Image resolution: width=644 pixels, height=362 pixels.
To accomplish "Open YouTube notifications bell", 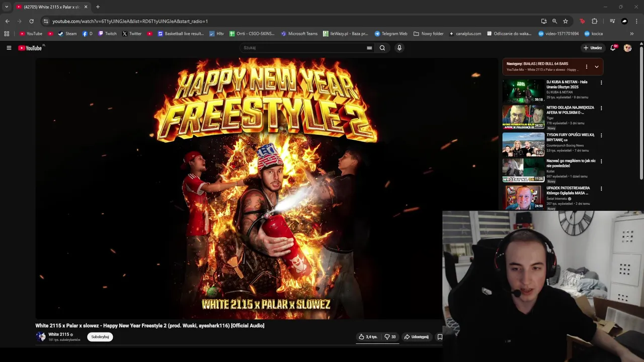I will (613, 48).
